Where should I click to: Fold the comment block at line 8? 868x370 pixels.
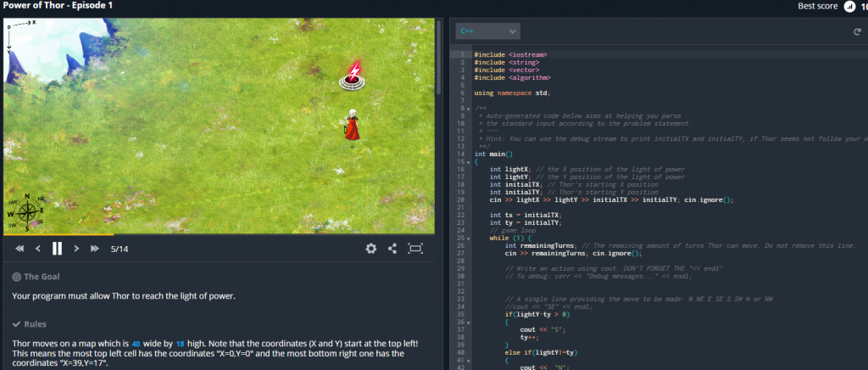pyautogui.click(x=469, y=108)
